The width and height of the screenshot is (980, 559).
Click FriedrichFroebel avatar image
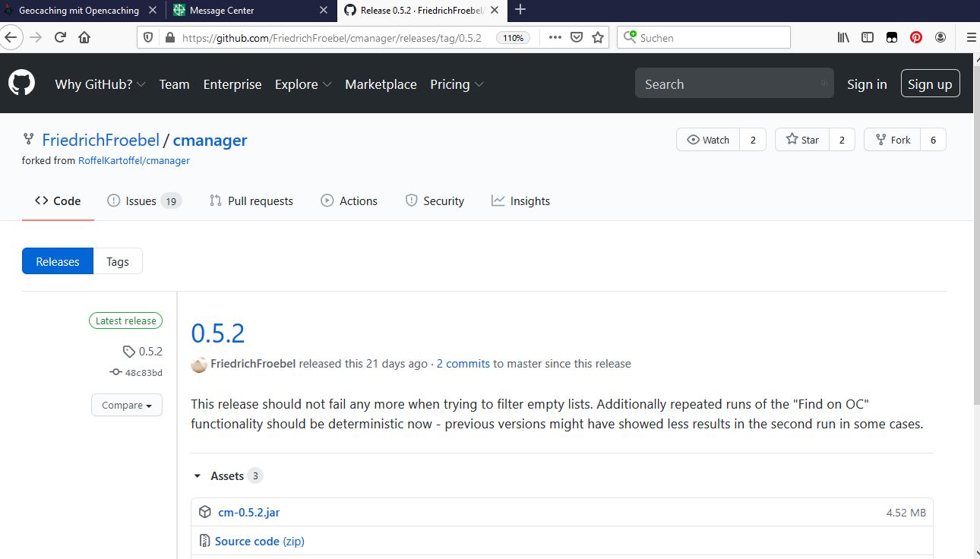click(x=199, y=365)
